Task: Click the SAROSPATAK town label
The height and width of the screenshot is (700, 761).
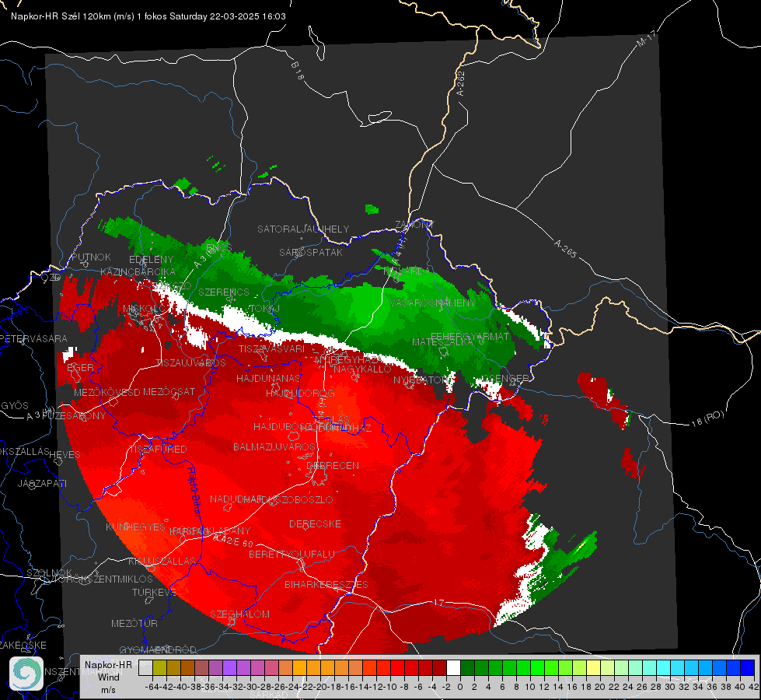Action: tap(311, 252)
